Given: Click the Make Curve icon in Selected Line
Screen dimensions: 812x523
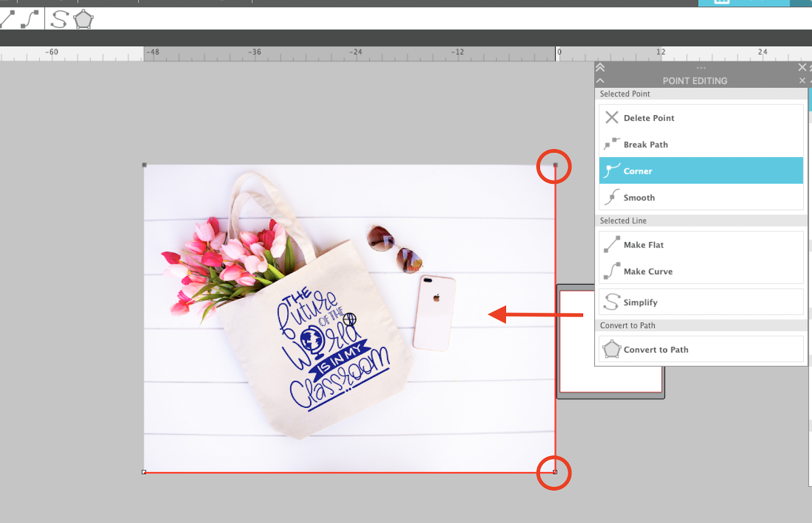Looking at the screenshot, I should click(x=612, y=271).
